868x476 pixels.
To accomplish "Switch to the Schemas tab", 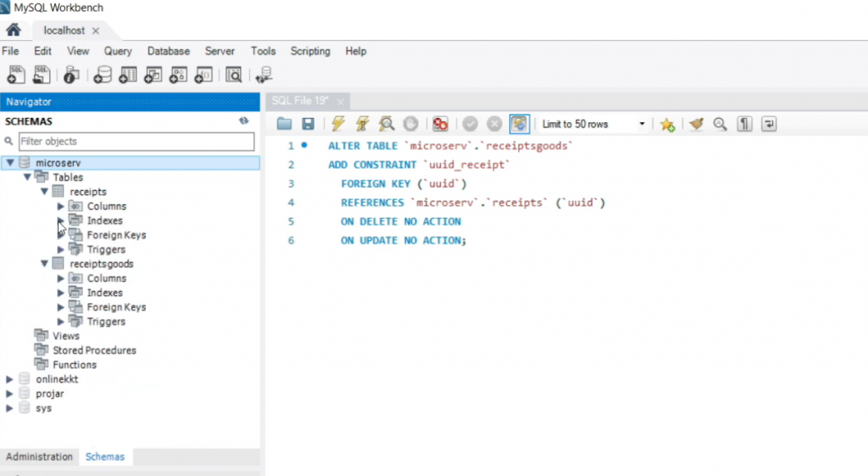I will tap(104, 456).
